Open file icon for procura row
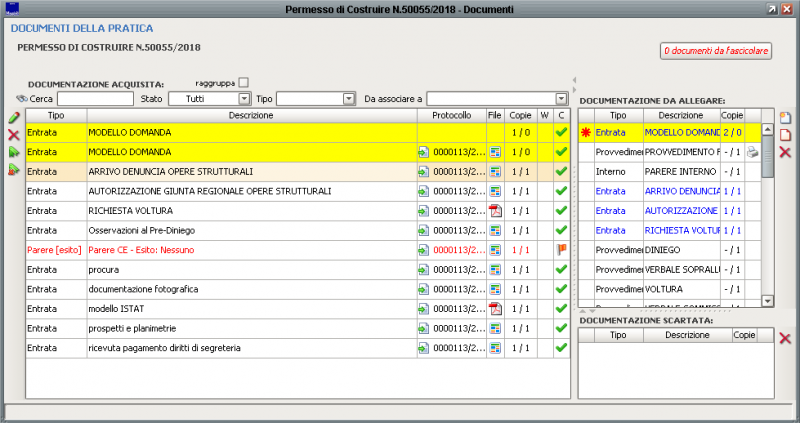This screenshot has width=800, height=423. (495, 269)
